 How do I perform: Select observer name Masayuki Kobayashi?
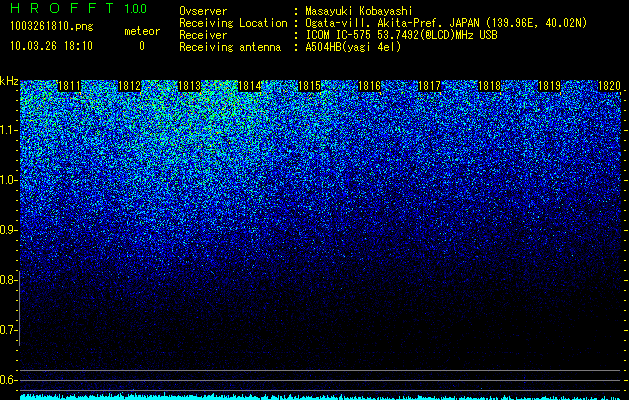359,11
